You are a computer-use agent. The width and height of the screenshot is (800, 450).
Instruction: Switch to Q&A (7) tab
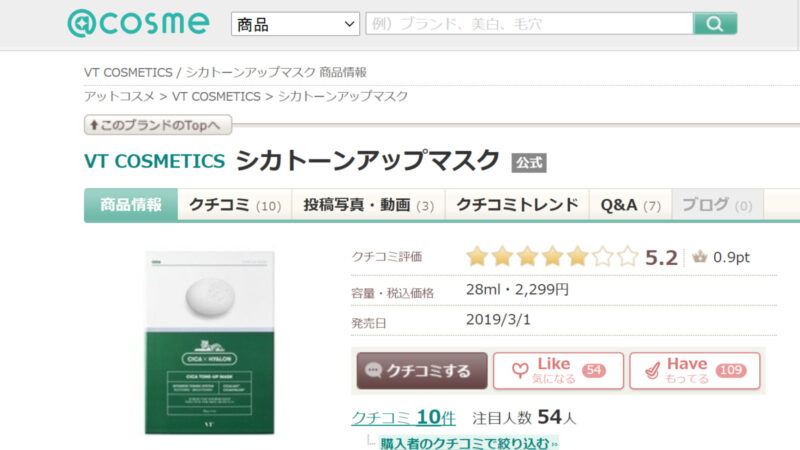(630, 205)
